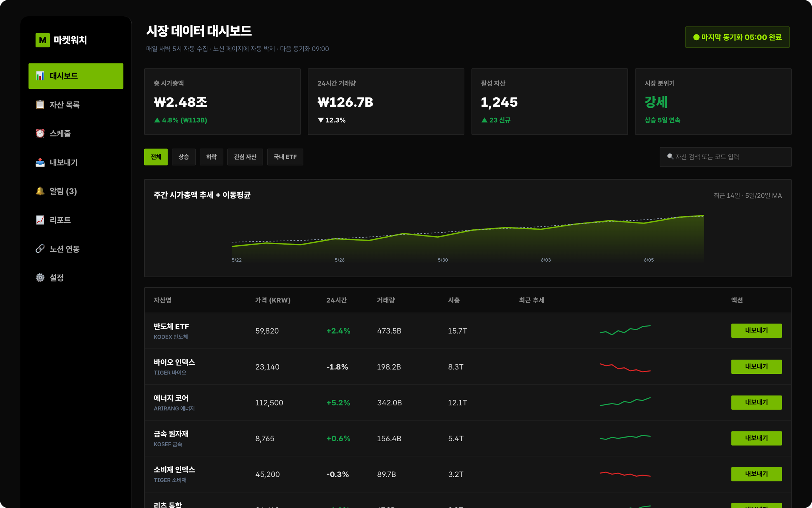The width and height of the screenshot is (812, 508).
Task: Click the 에너지 코어 asset name
Action: click(x=171, y=398)
